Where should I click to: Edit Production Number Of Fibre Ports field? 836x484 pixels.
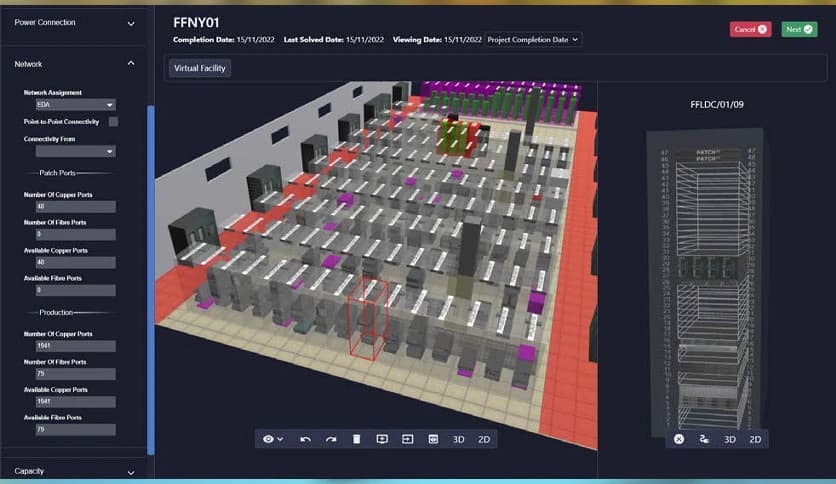point(75,374)
